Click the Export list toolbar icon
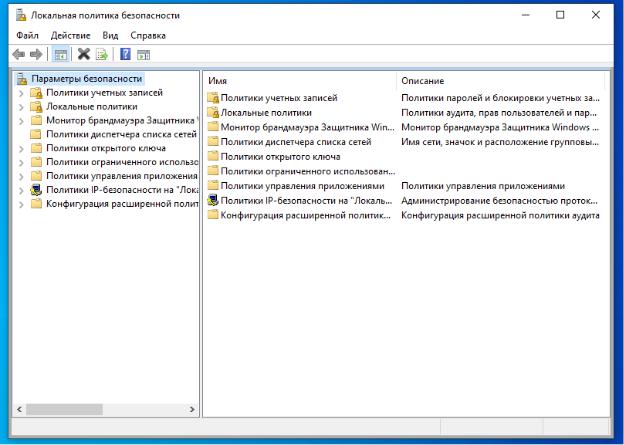 (102, 54)
